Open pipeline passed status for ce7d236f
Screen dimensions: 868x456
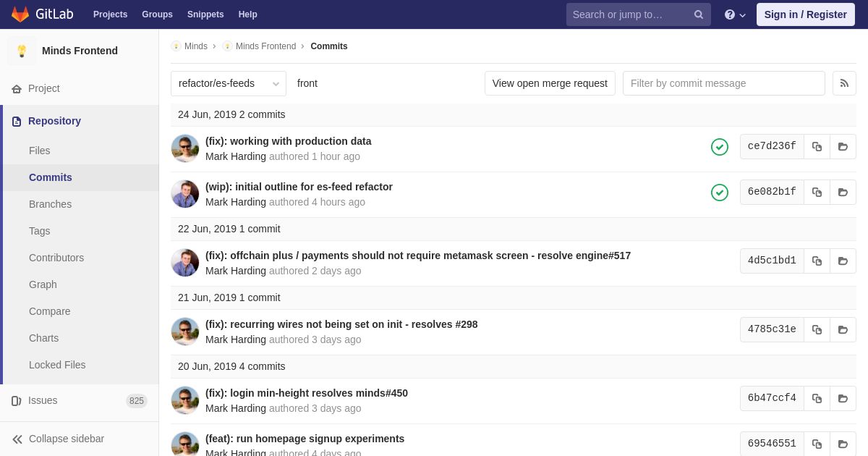click(720, 147)
